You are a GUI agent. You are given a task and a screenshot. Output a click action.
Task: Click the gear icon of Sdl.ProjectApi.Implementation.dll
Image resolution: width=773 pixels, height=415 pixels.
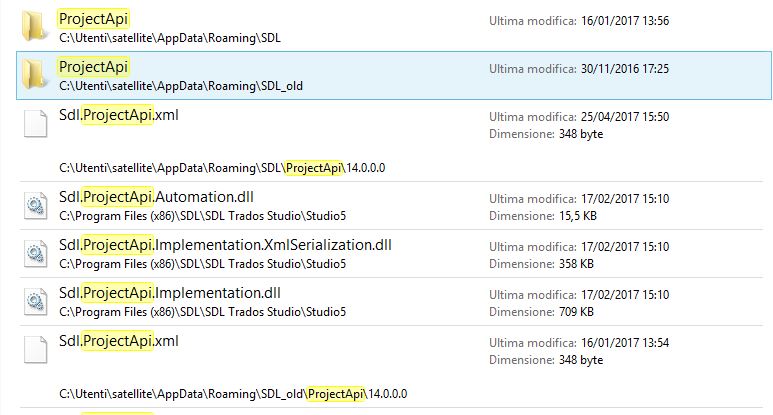pos(35,301)
